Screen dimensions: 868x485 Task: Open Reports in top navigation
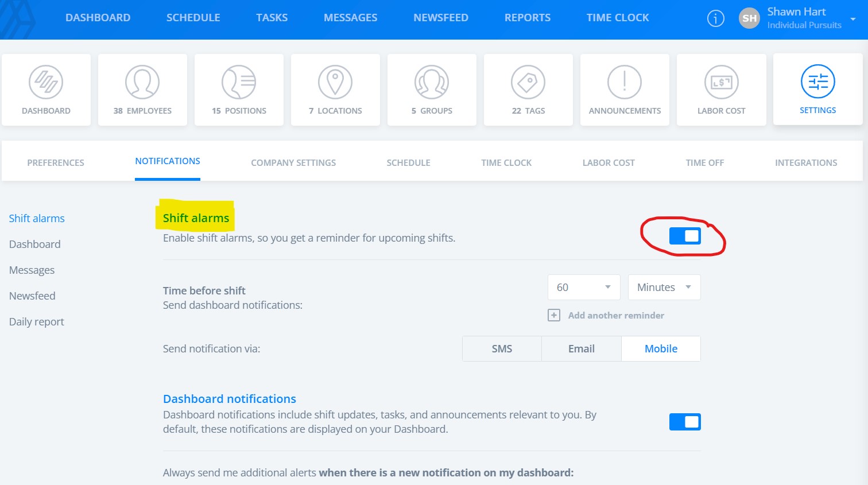[528, 18]
